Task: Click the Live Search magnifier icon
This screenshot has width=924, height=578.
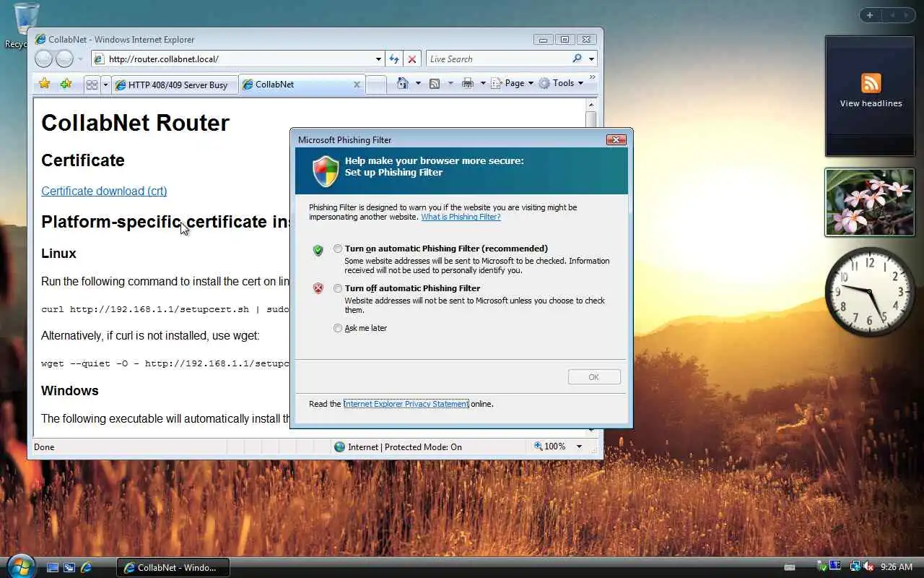Action: (x=577, y=59)
